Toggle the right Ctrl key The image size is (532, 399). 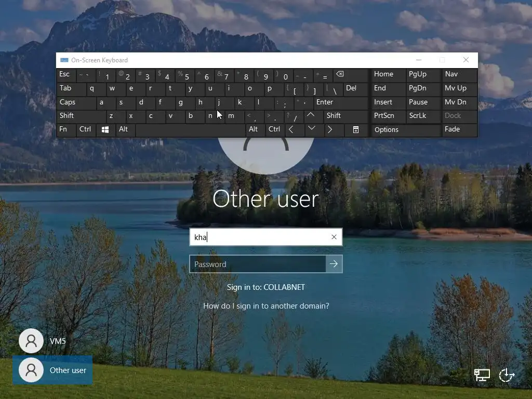275,130
